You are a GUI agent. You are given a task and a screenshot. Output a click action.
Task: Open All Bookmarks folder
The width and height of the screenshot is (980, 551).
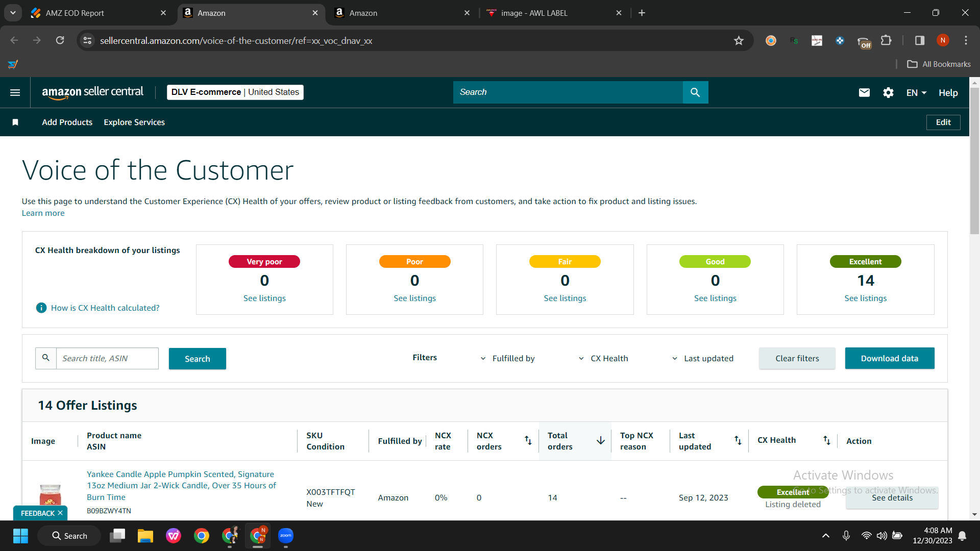point(939,64)
